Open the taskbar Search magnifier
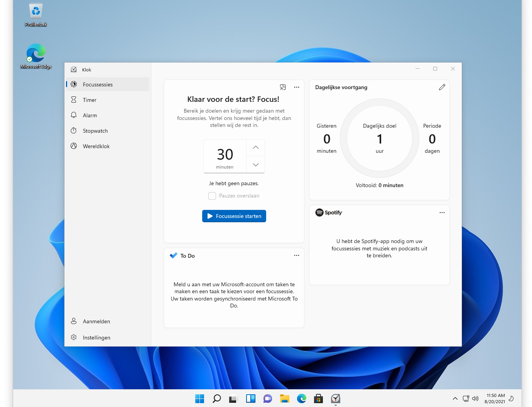The height and width of the screenshot is (407, 532). pyautogui.click(x=217, y=399)
